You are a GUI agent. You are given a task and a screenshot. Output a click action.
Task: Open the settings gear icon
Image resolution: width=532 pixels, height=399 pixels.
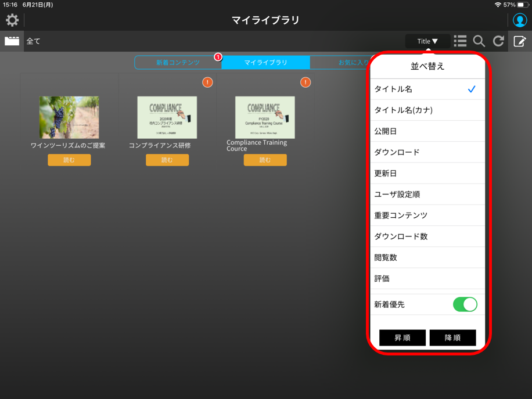(12, 20)
